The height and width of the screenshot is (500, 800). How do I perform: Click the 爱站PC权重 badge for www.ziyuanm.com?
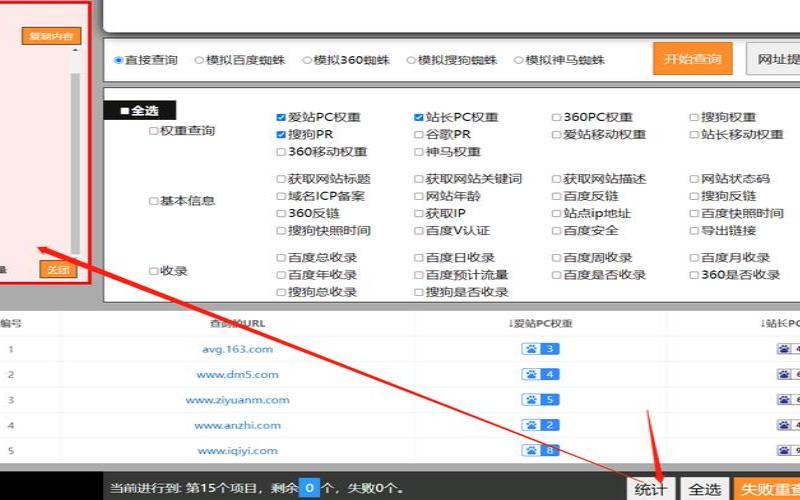click(540, 399)
